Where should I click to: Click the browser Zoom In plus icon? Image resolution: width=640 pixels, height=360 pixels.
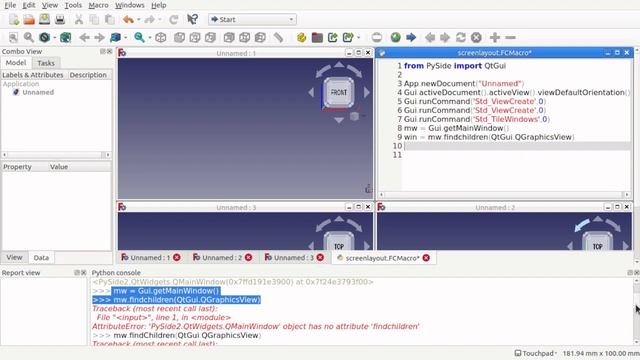(x=495, y=38)
